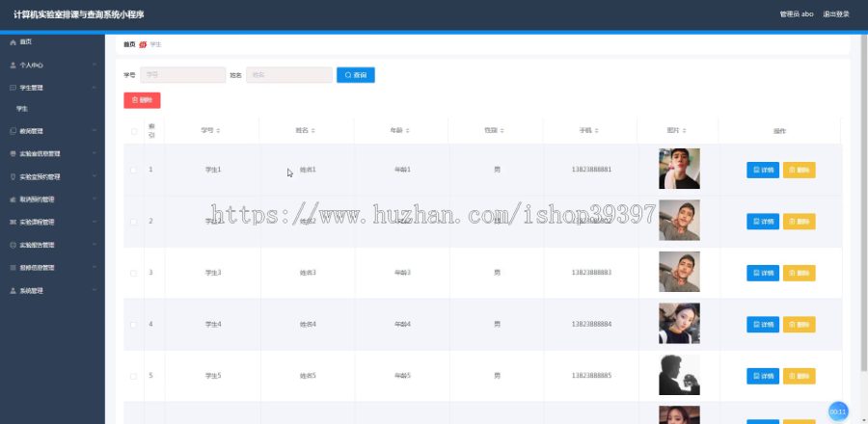
Task: Tick the select-all checkbox in table header
Action: 133,131
